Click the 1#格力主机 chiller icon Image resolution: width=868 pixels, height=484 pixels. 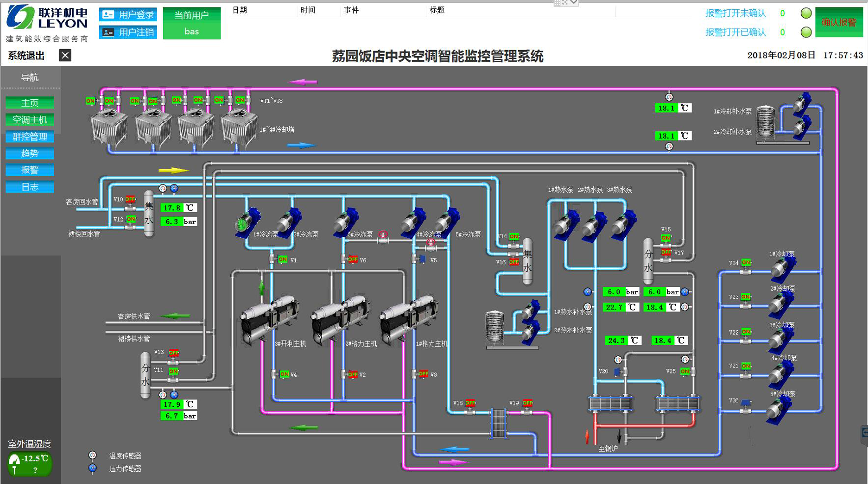409,318
